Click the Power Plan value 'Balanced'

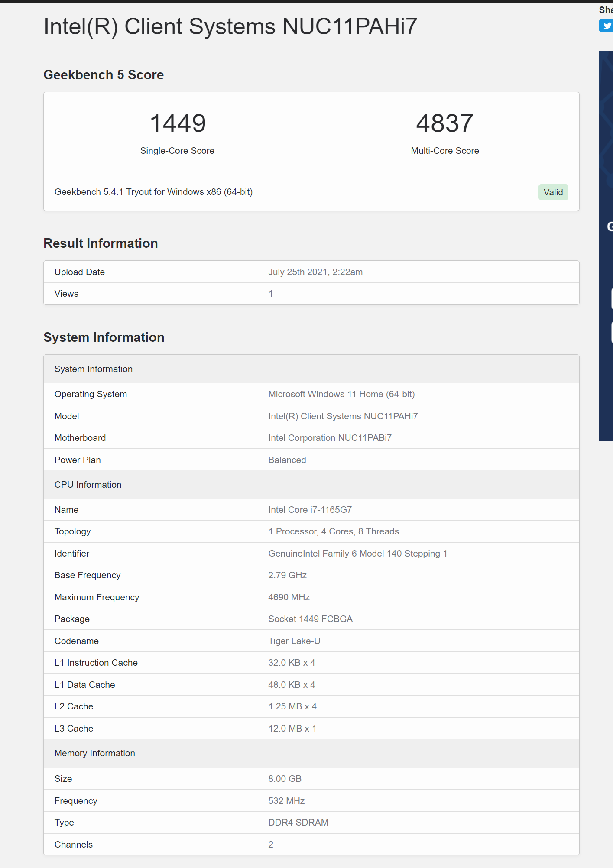tap(287, 460)
